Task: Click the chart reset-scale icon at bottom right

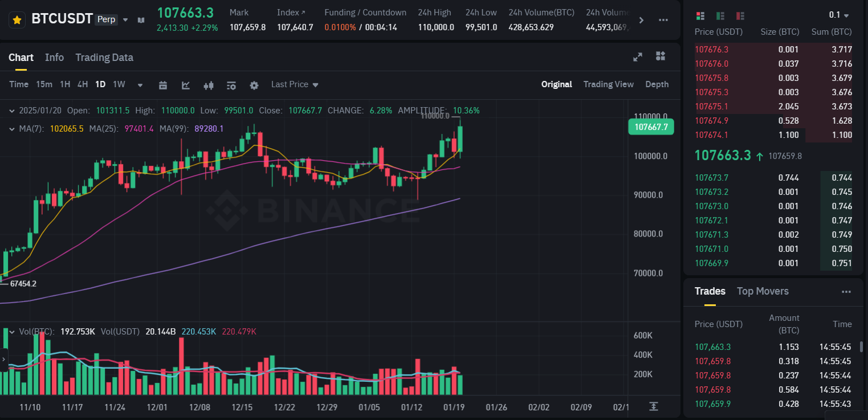Action: tap(653, 406)
